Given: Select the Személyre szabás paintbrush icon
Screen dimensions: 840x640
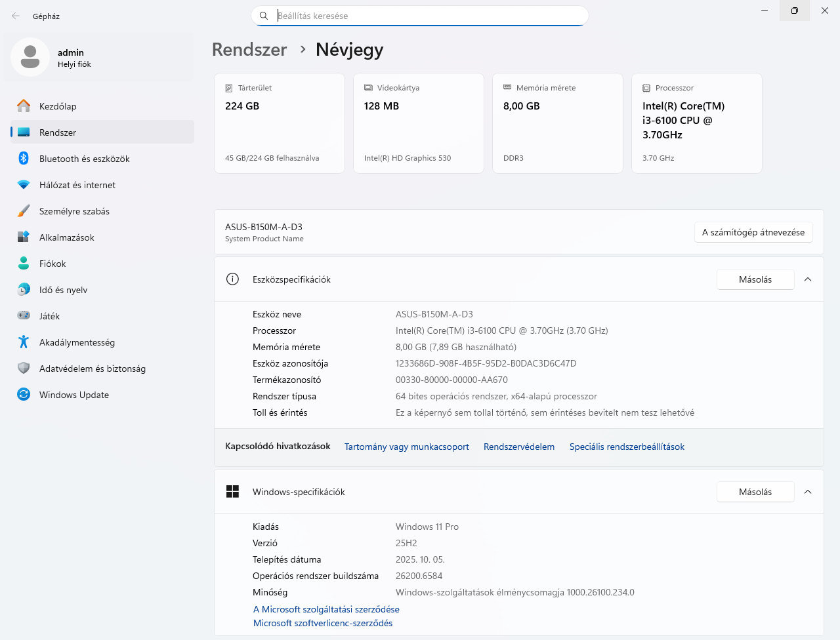Looking at the screenshot, I should pyautogui.click(x=24, y=211).
